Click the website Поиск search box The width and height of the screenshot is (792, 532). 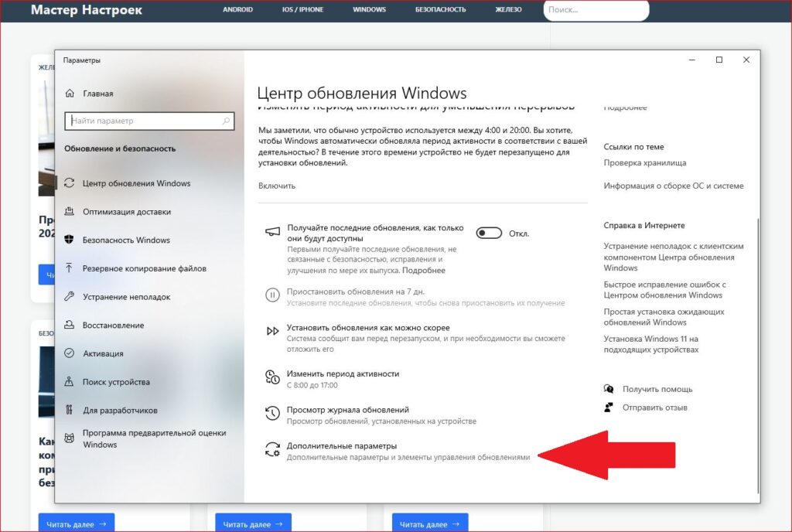point(596,9)
